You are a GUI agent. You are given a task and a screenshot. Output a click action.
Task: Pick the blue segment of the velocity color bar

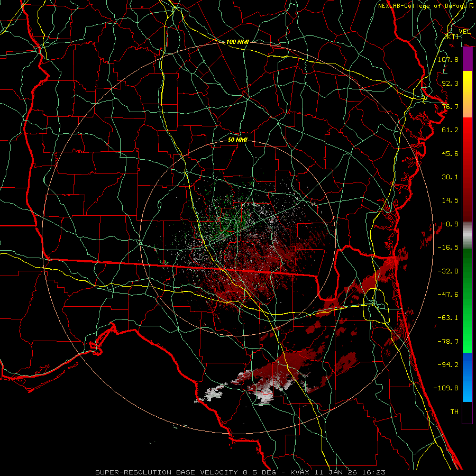coord(467,377)
